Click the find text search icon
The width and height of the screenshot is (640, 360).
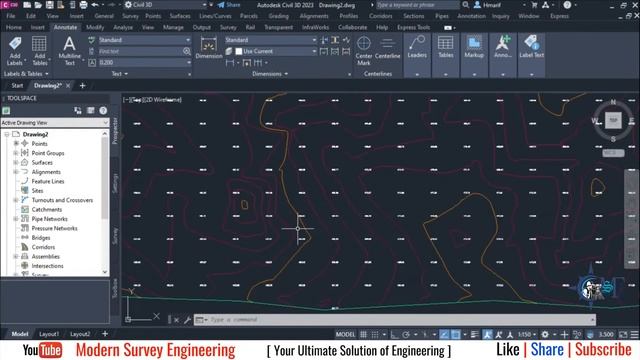pos(187,51)
